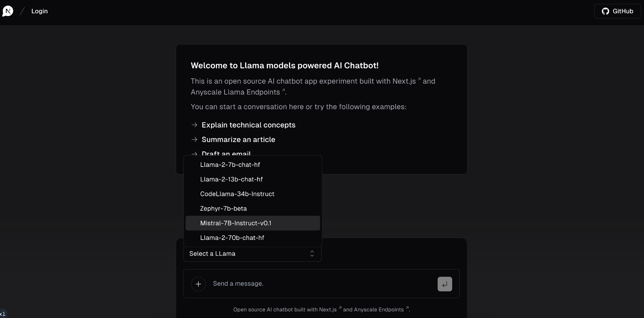Choose CodeLlama-34b-Instruct from the dropdown

237,194
